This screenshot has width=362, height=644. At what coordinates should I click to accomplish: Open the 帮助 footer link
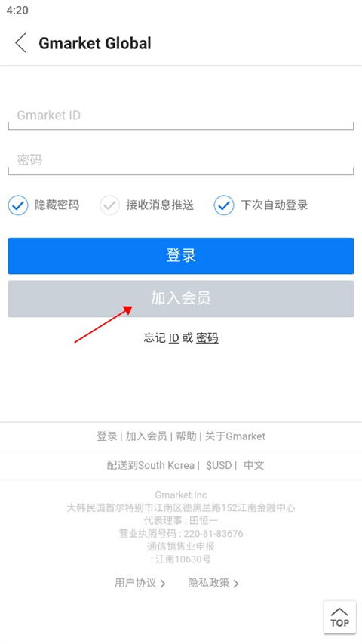pyautogui.click(x=186, y=436)
